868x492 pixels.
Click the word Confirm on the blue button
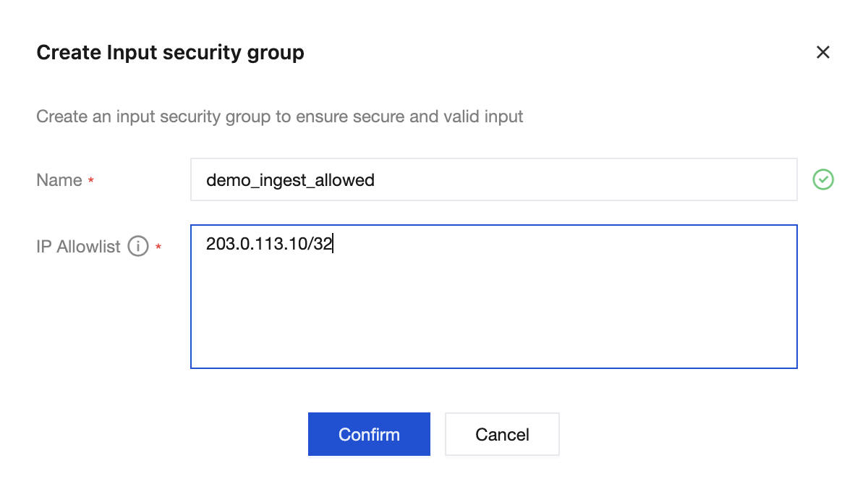(x=369, y=435)
